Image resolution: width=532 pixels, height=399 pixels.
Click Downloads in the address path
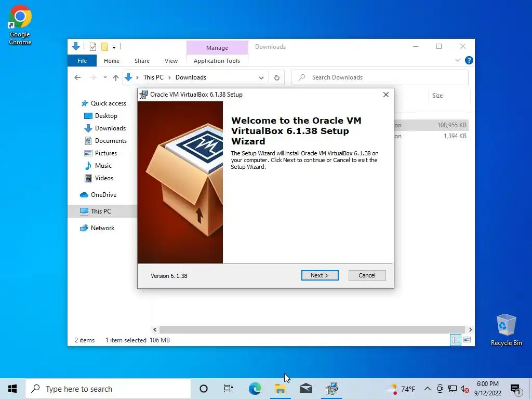pyautogui.click(x=191, y=77)
